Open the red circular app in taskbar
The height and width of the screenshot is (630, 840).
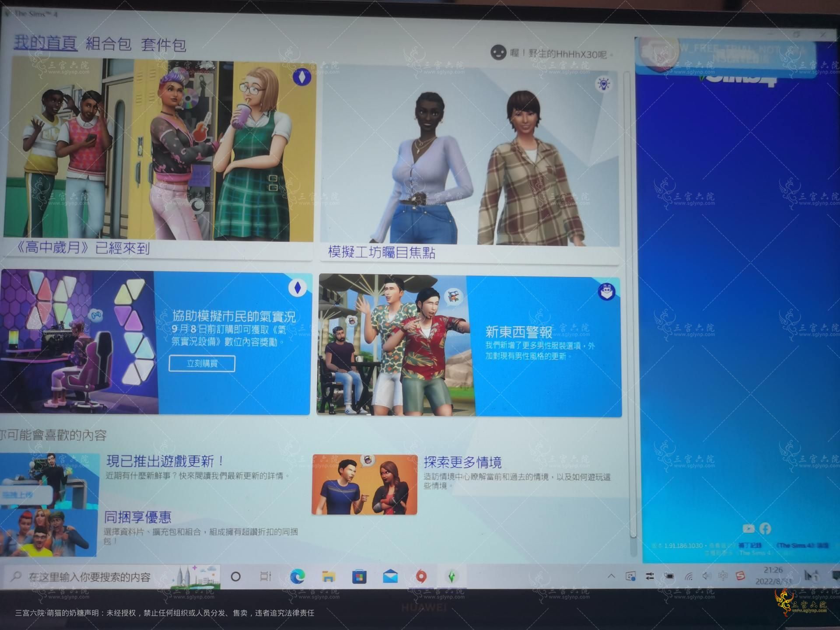pos(421,577)
